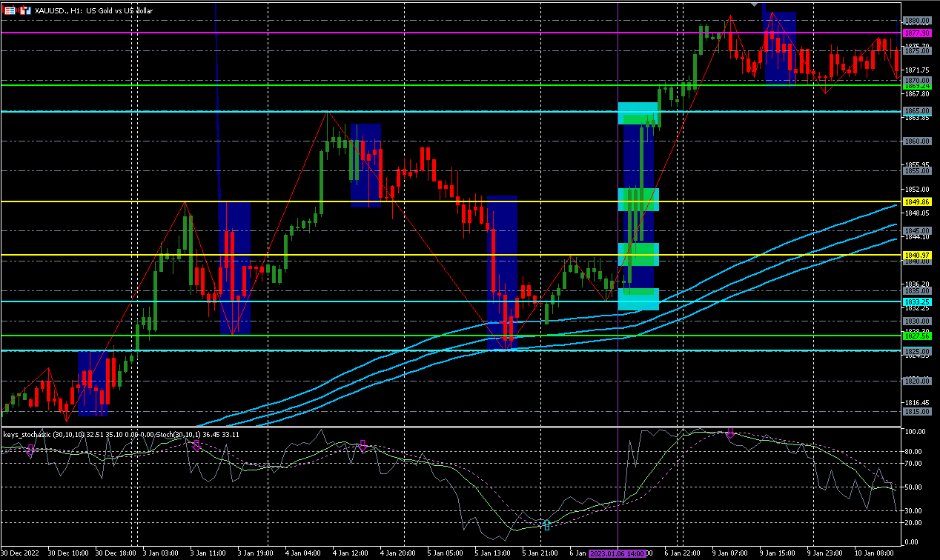940x560 pixels.
Task: Click the 50.00 stochastic scale value
Action: [x=914, y=487]
